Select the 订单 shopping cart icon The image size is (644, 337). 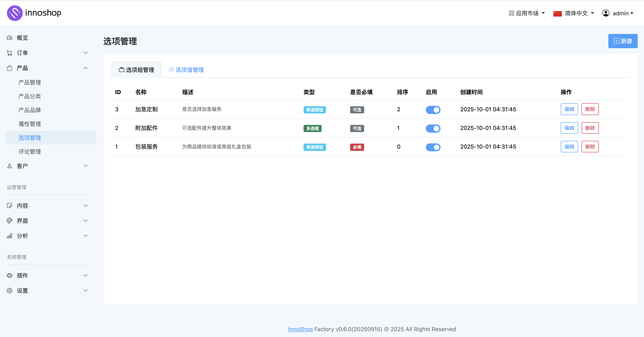tap(9, 53)
